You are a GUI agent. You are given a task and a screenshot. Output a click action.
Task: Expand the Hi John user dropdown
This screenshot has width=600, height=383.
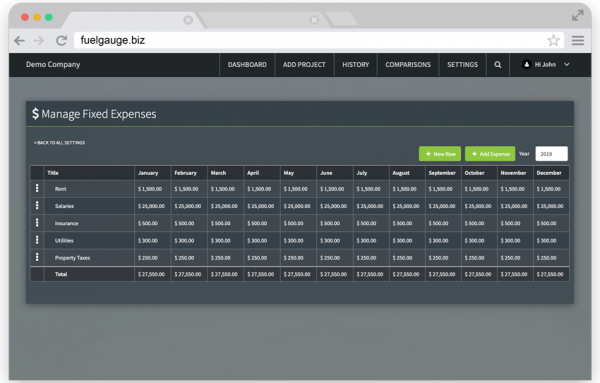[x=567, y=65]
